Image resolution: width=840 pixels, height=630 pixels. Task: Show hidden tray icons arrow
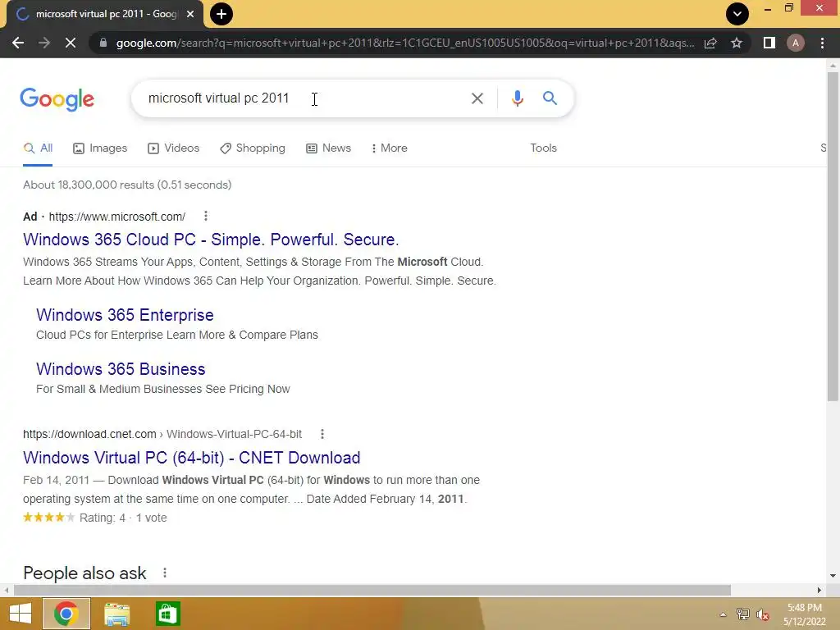723,614
